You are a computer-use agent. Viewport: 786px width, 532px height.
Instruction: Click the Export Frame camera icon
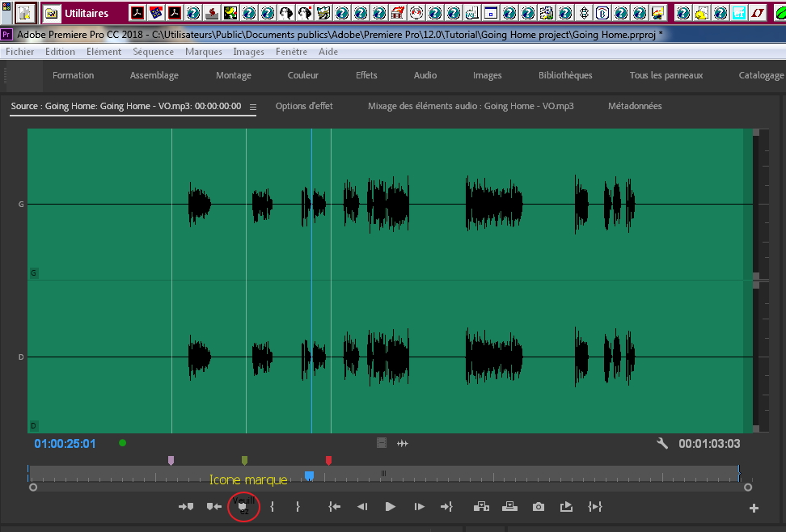[539, 507]
